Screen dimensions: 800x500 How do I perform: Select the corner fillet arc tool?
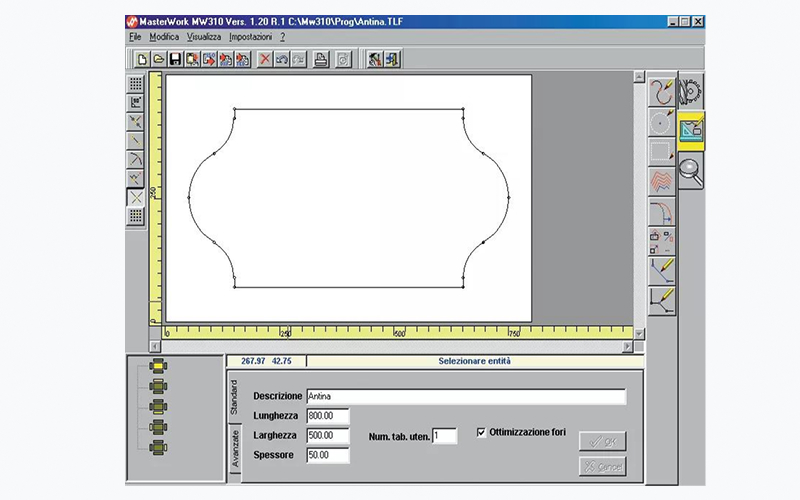pos(662,212)
